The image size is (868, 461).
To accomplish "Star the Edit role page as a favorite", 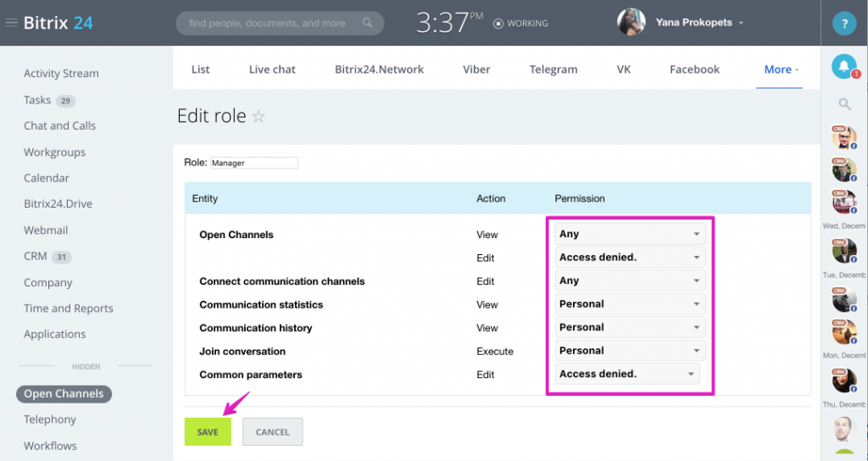I will coord(259,116).
